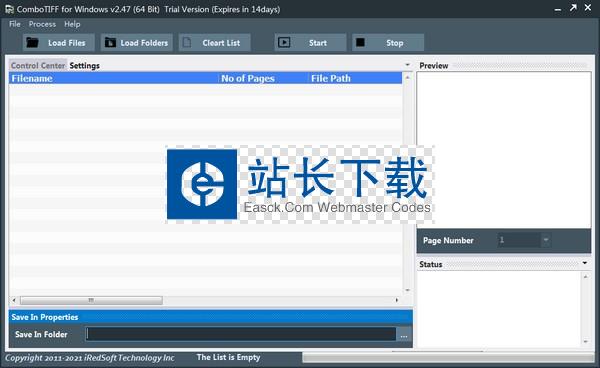Open the Help menu

pyautogui.click(x=72, y=24)
